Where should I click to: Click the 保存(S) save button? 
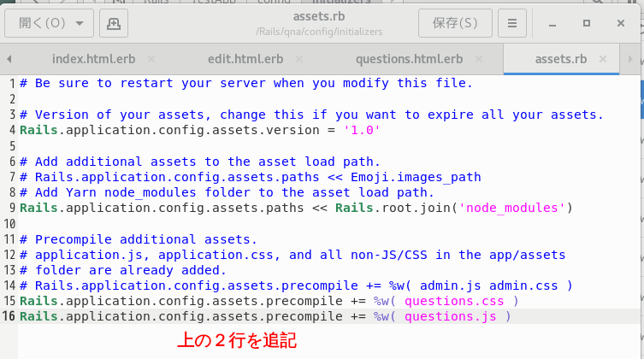455,23
